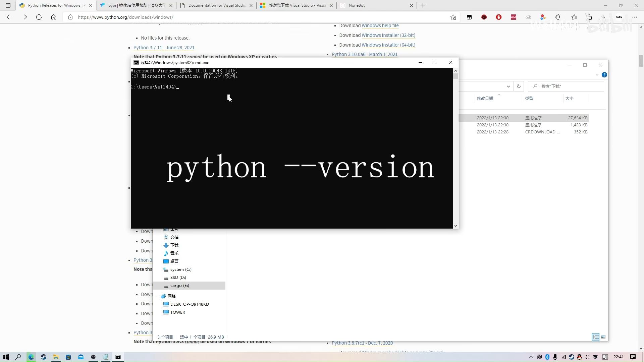Open the Python 3.7.11 release link
The image size is (644, 362).
click(x=164, y=47)
